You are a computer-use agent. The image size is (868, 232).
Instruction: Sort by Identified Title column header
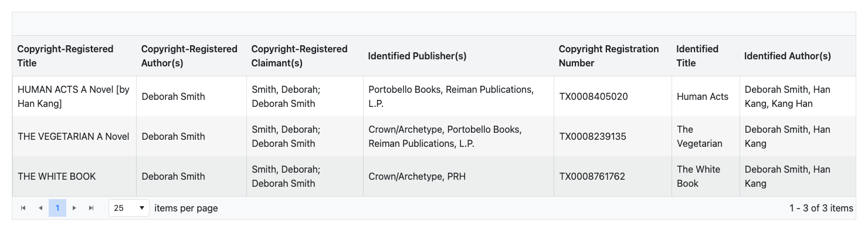(697, 56)
